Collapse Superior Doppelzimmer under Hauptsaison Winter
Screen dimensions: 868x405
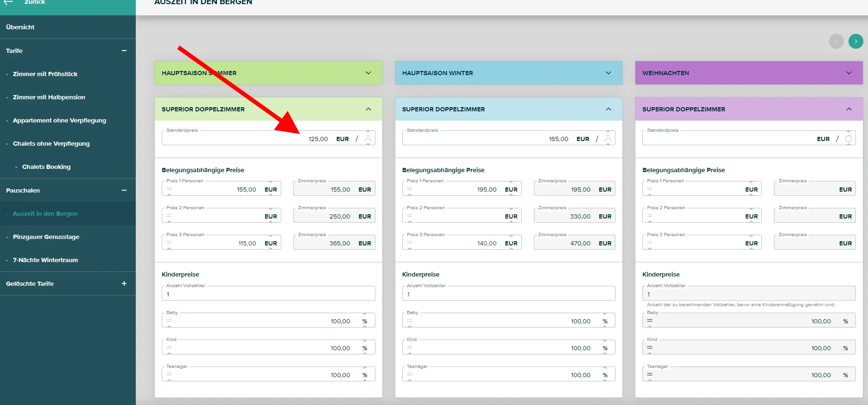[x=608, y=109]
